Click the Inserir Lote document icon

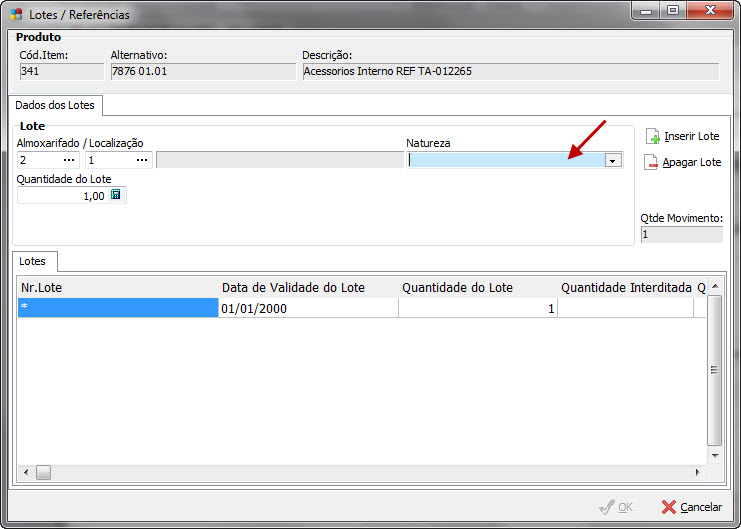[x=652, y=136]
